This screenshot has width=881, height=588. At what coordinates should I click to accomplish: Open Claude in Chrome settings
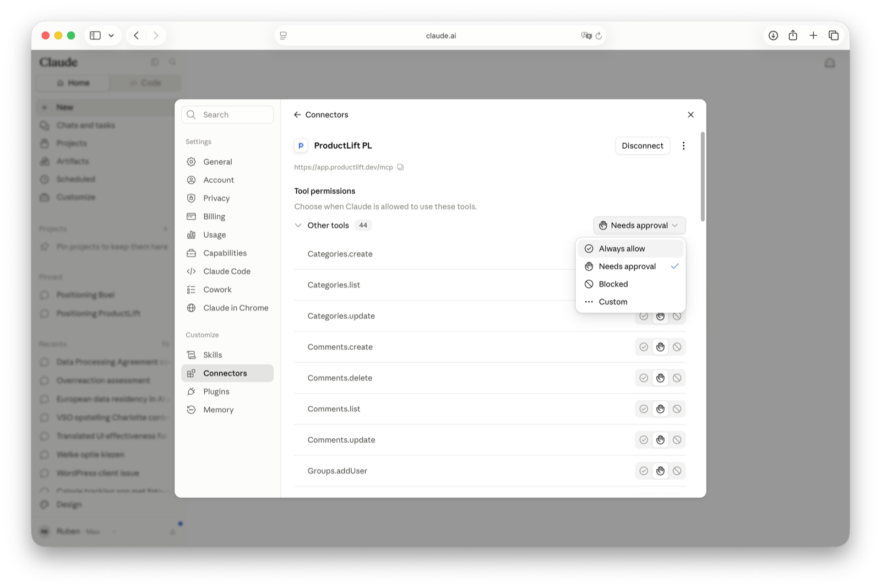click(x=227, y=308)
